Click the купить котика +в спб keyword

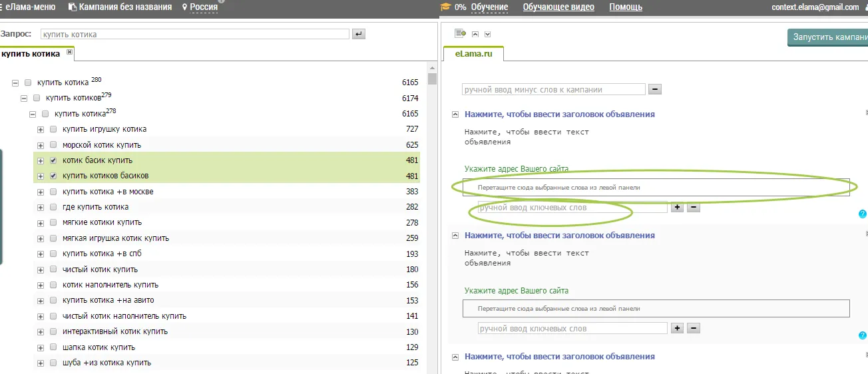(x=102, y=254)
